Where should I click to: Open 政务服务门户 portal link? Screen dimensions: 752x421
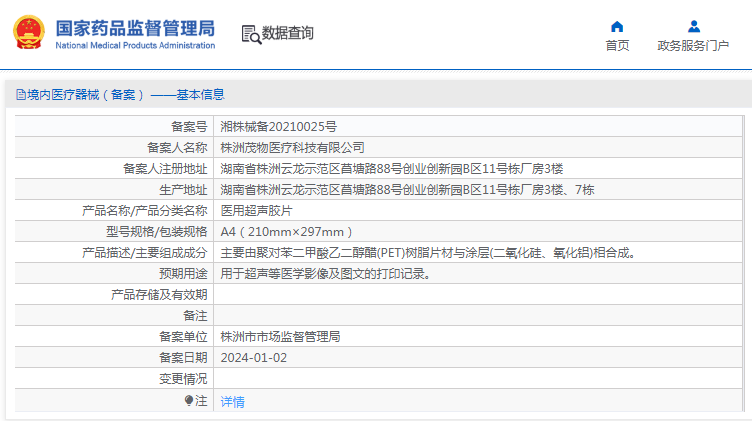click(x=693, y=46)
